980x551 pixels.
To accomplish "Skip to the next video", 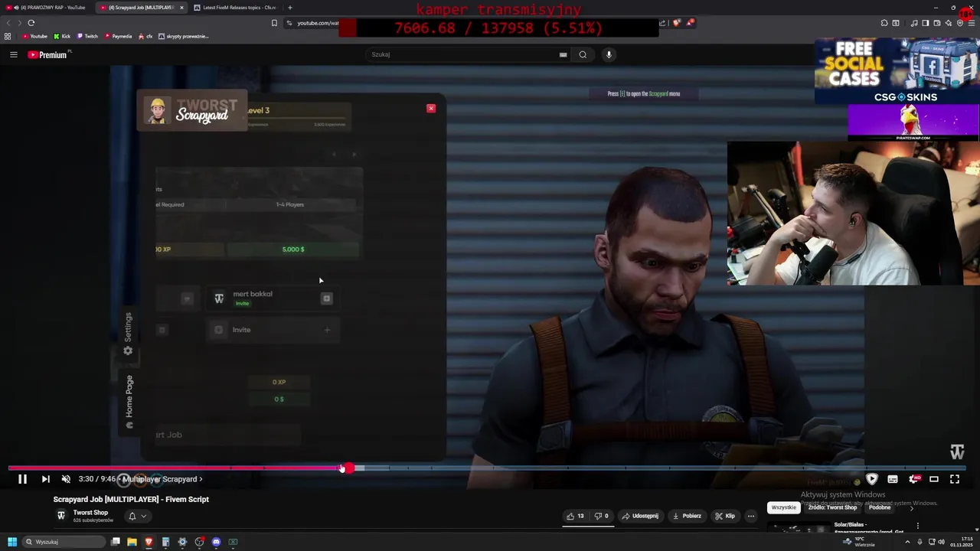I will pos(45,479).
